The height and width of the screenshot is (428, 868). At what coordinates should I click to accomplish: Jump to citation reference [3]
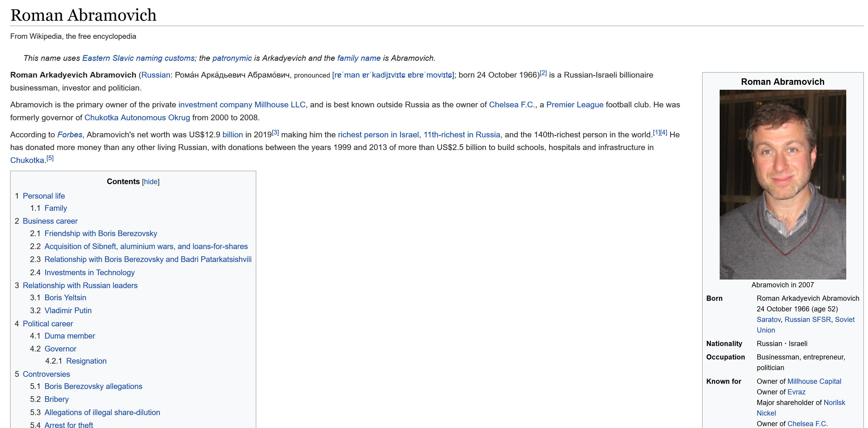pos(275,133)
